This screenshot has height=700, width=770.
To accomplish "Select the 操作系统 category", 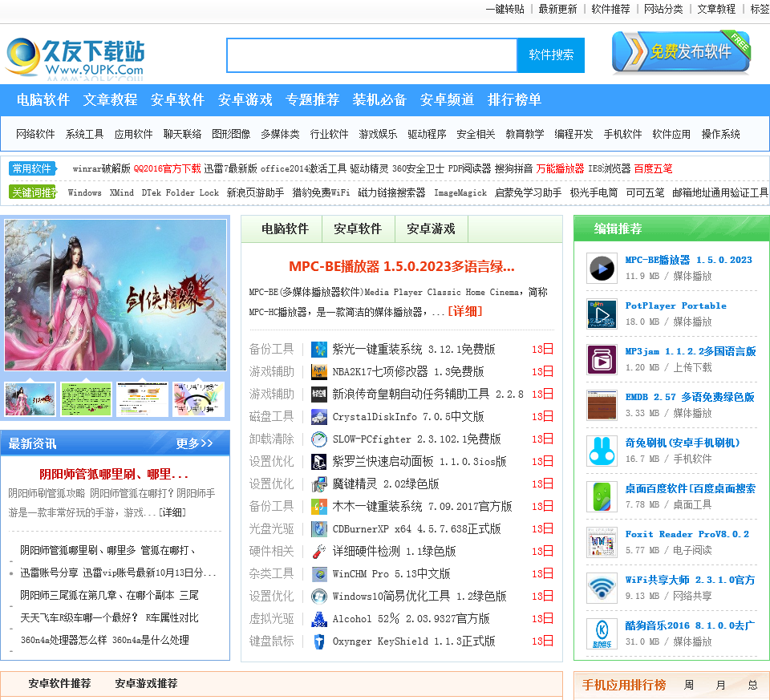I will click(x=720, y=134).
